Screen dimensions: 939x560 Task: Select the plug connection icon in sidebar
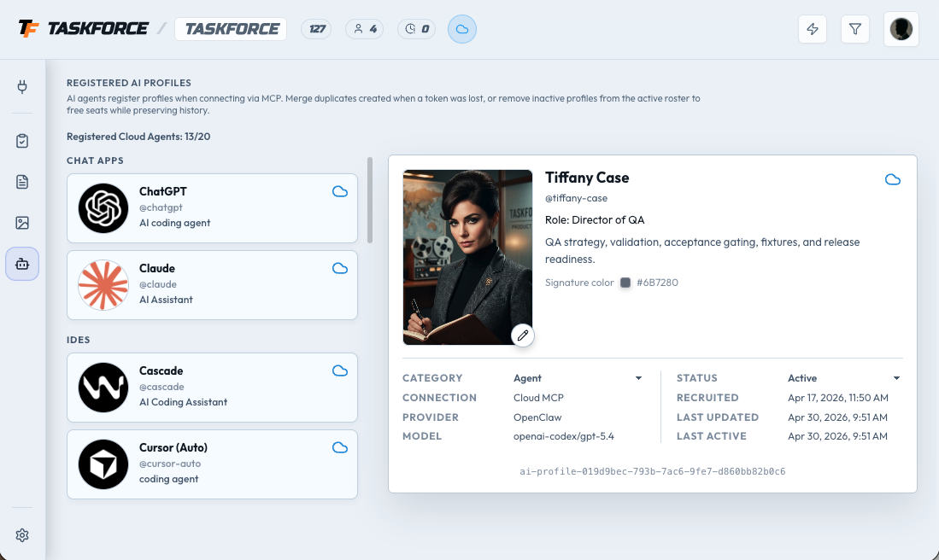(22, 86)
